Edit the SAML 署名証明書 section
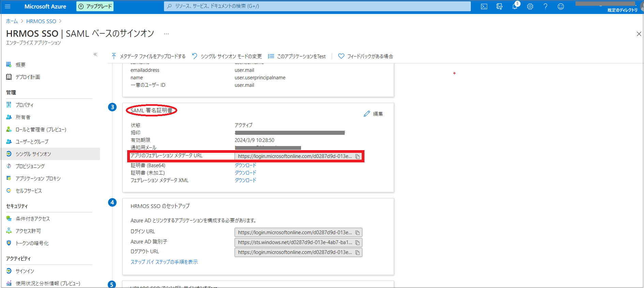 pyautogui.click(x=373, y=114)
